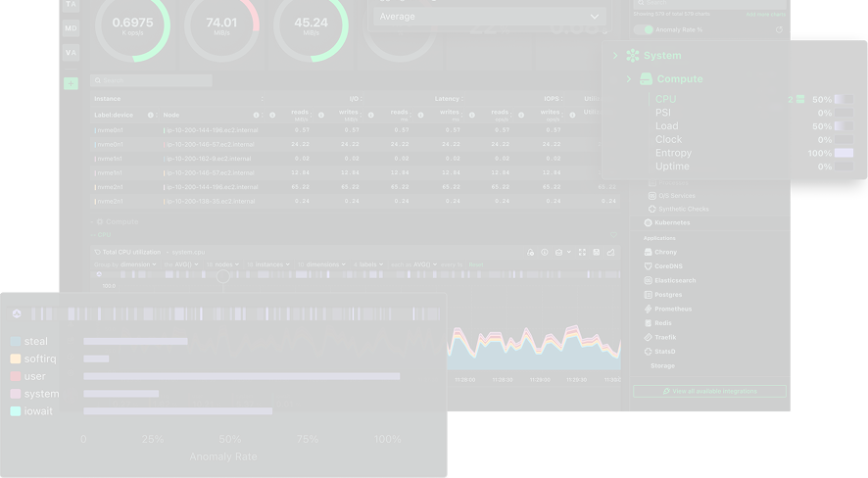Click node ip-10-200-138-35.ec2.internal
Screen dimensions: 868x478
[210, 202]
